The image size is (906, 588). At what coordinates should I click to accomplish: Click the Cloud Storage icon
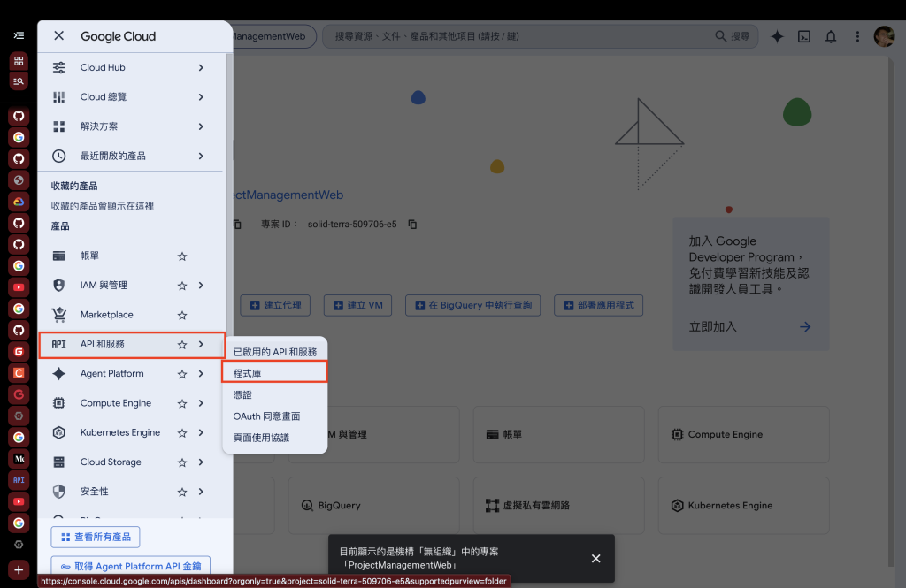tap(59, 462)
